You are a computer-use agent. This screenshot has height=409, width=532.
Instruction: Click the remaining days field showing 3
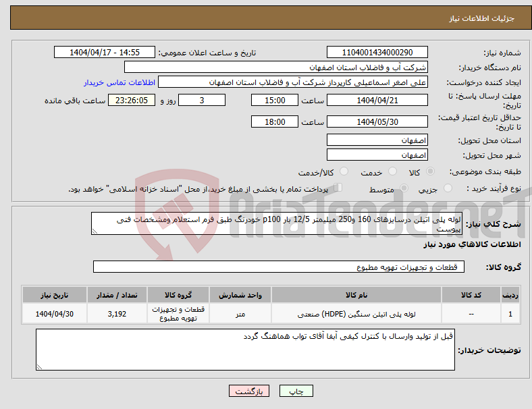[202, 101]
